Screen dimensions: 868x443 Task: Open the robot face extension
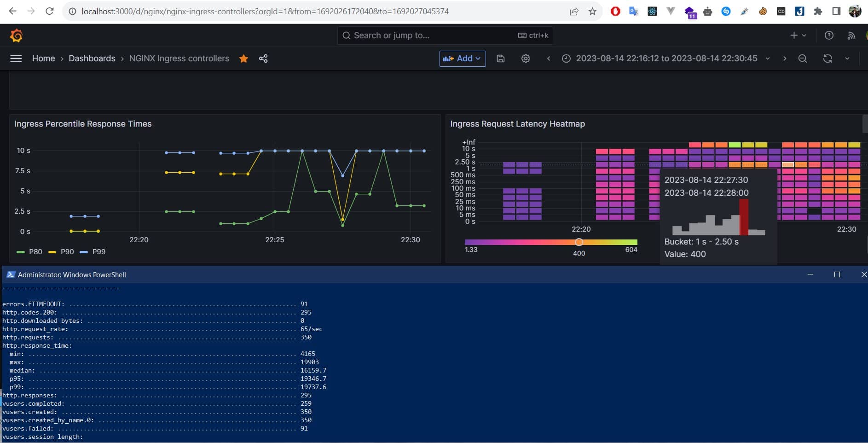point(708,12)
